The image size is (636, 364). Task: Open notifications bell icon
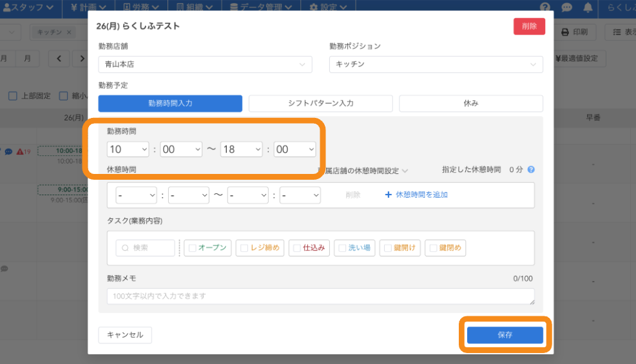coord(588,7)
